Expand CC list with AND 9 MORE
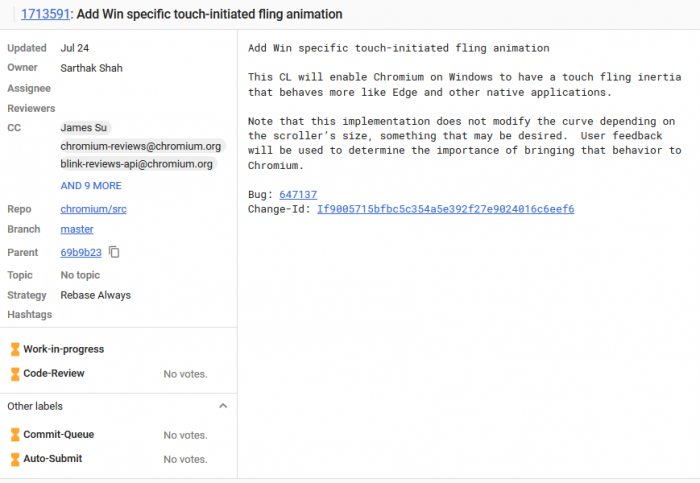 click(x=91, y=186)
